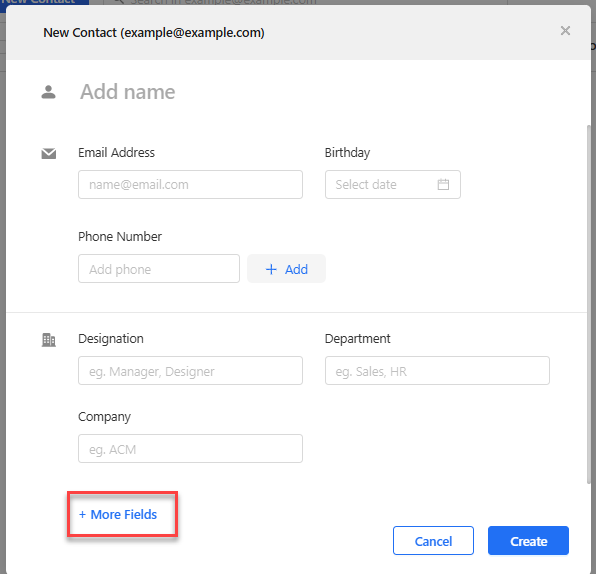Click the New Contact dialog title
This screenshot has height=574, width=596.
point(154,33)
